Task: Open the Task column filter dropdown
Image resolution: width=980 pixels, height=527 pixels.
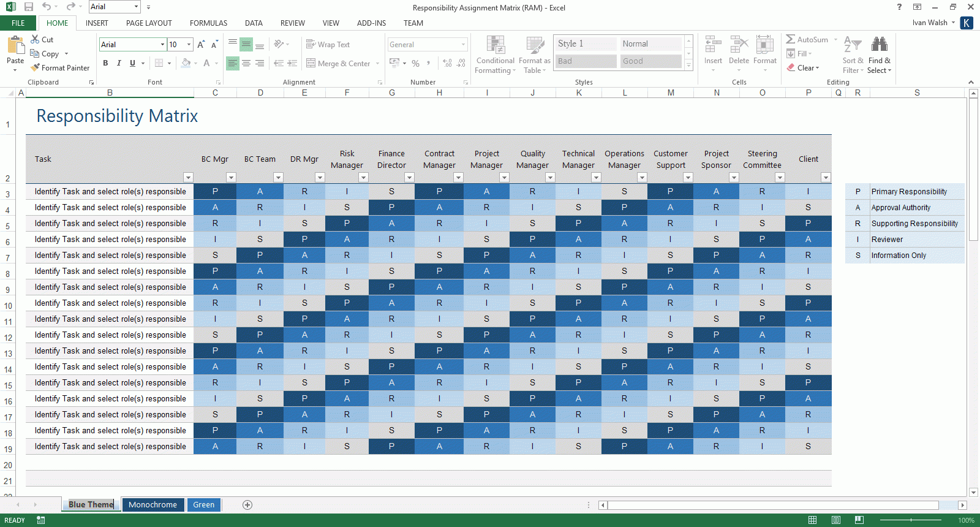Action: coord(188,178)
